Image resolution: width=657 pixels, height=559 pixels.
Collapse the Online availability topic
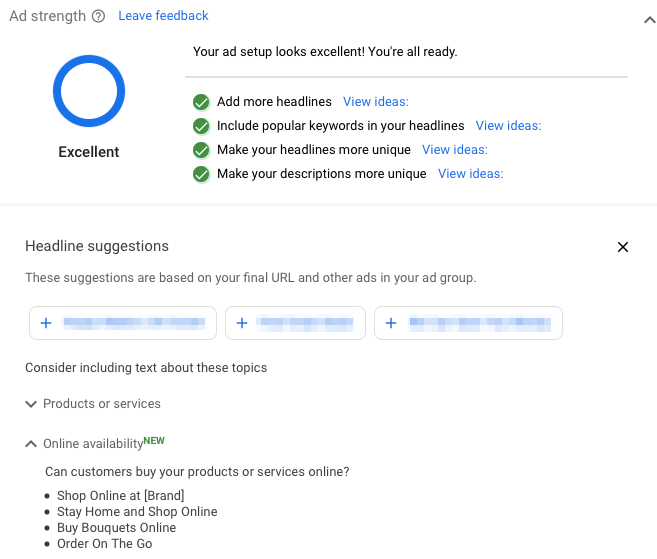point(31,444)
